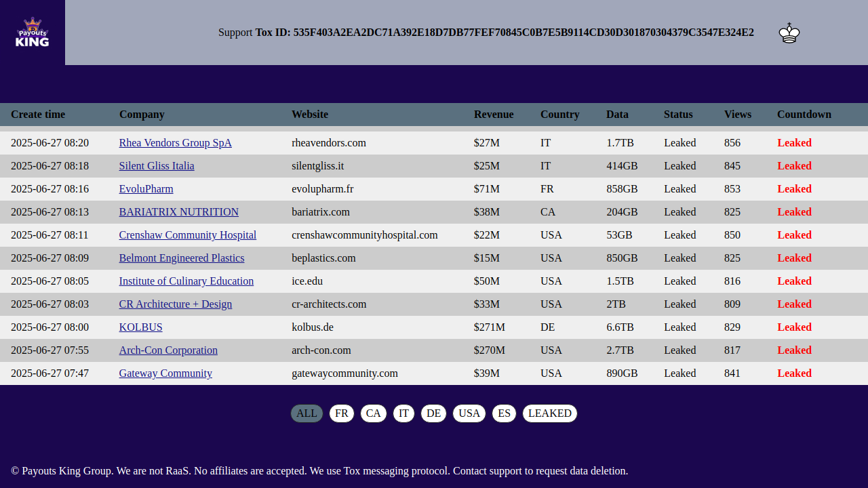Click the website cell arch-con.com
Screen dimensions: 868x488
(321, 350)
